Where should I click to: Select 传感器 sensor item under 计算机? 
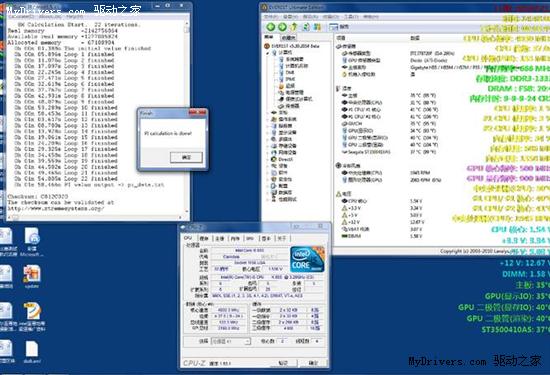289,106
